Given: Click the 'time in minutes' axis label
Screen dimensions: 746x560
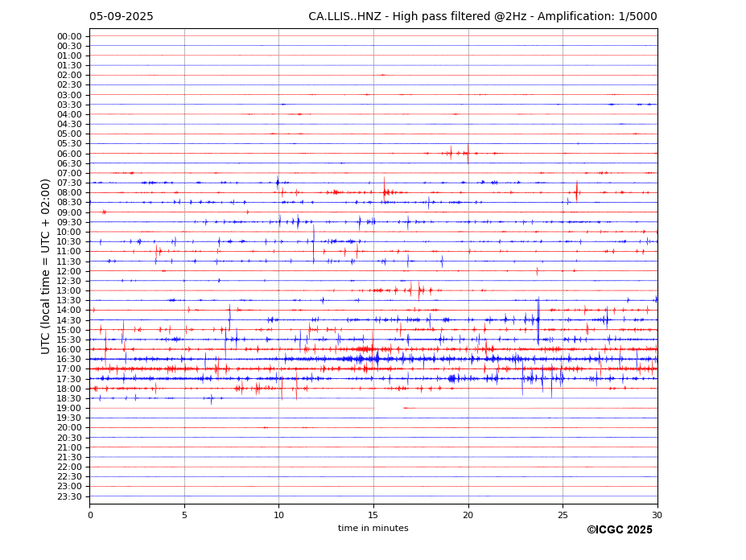Looking at the screenshot, I should pyautogui.click(x=373, y=528).
